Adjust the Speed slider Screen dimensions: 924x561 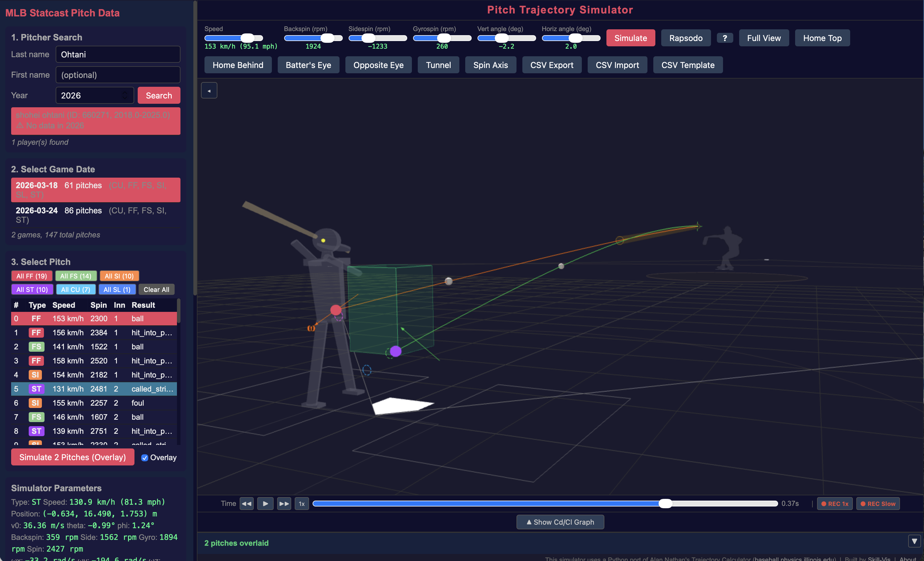(233, 38)
